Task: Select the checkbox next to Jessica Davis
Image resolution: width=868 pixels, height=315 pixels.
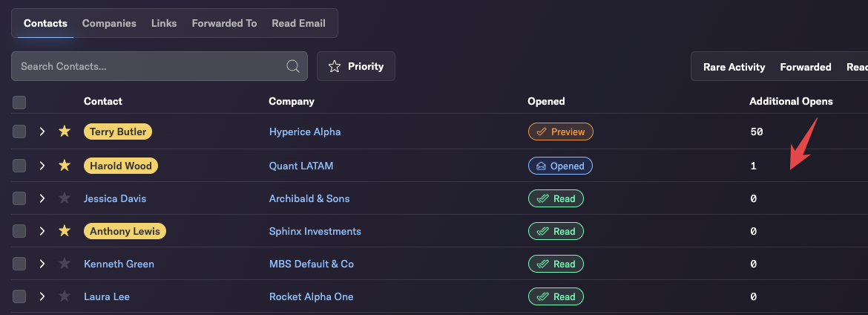Action: [19, 198]
